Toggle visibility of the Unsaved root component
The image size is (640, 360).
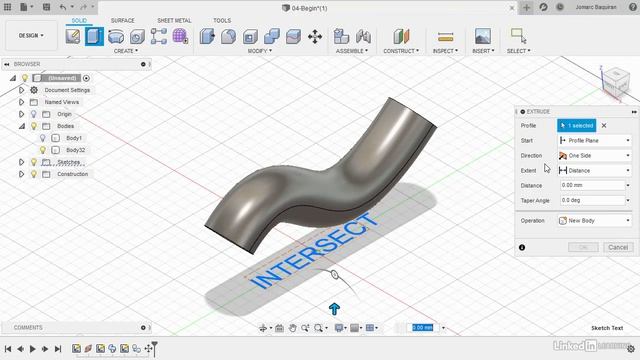(x=25, y=78)
